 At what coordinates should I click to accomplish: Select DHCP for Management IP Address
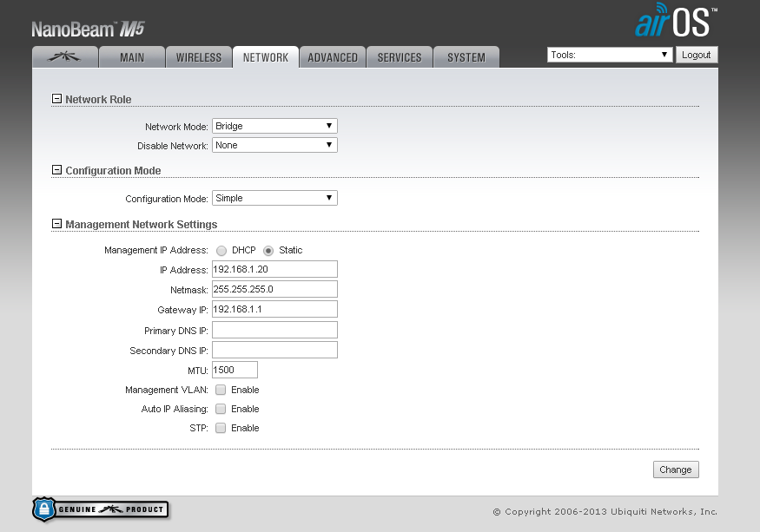[221, 251]
